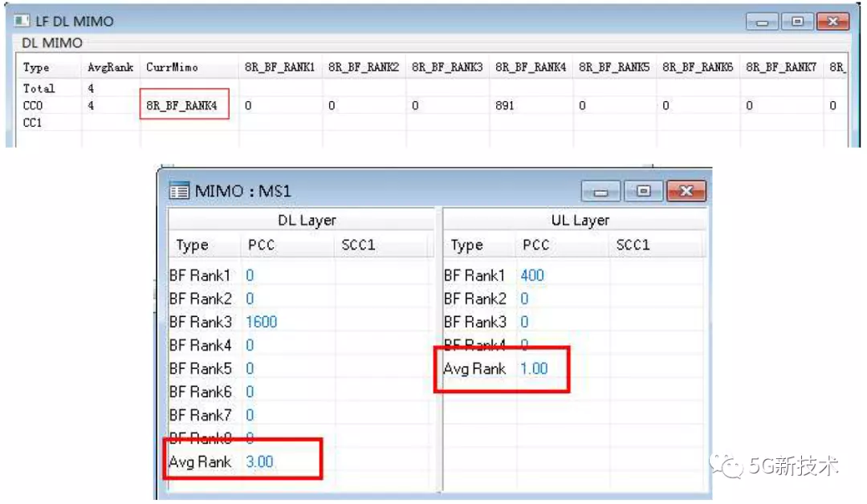Click the 8R_BF_RANK2 column header

364,67
